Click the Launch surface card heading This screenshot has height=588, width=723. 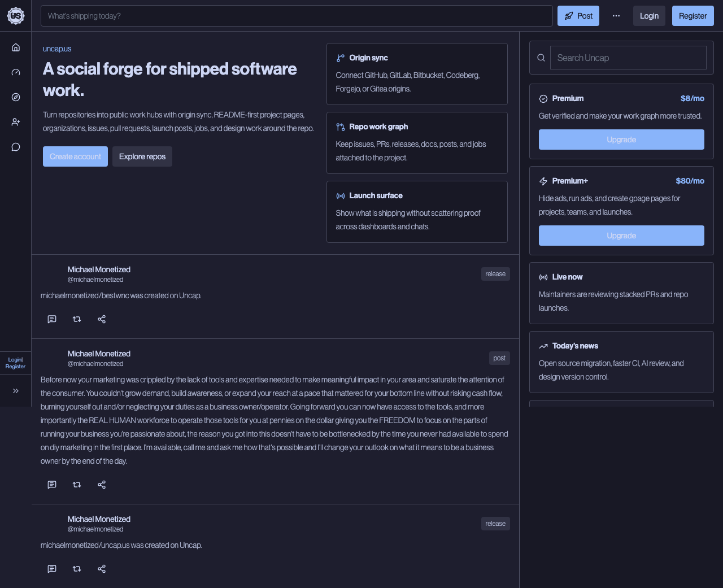[376, 195]
